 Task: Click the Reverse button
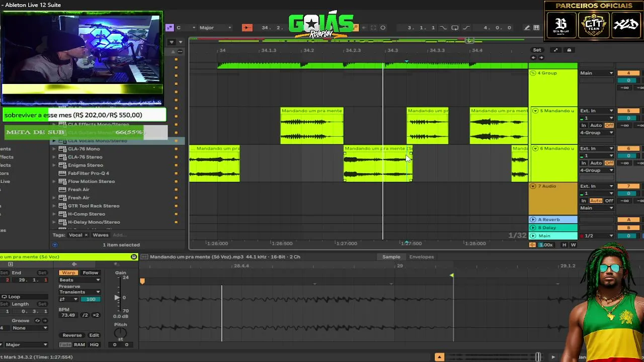[x=72, y=335]
